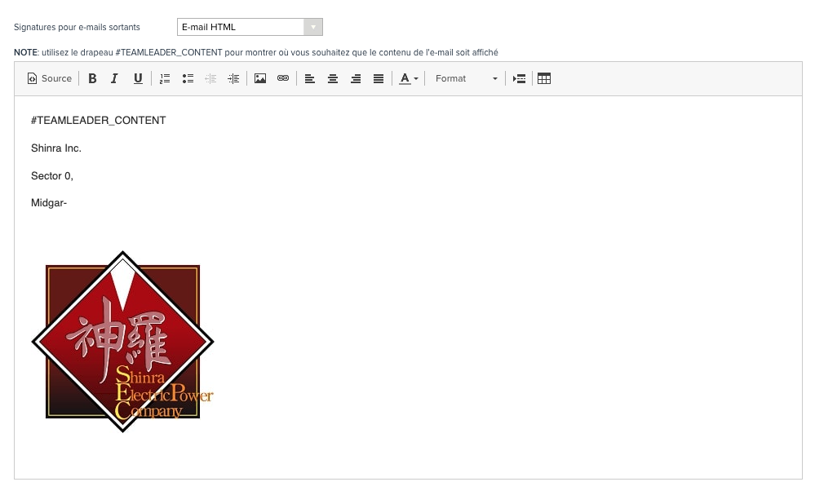Click the block indent toolbar icon

(519, 78)
